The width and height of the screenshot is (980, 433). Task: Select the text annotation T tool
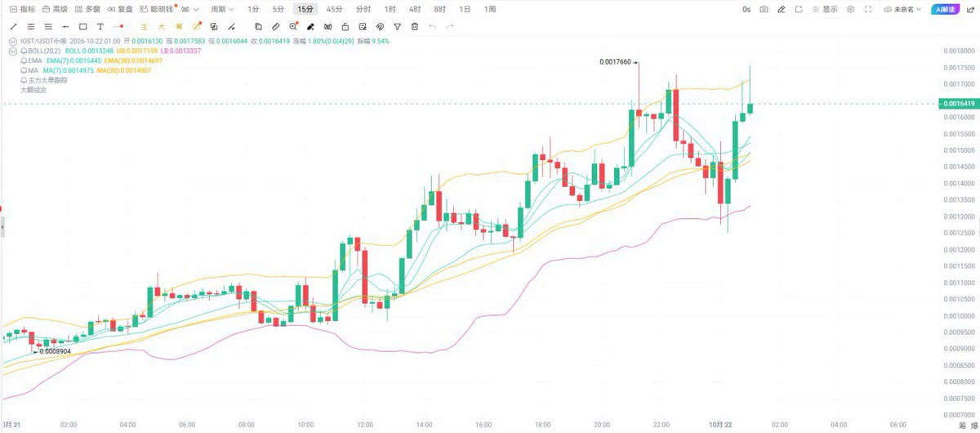click(x=100, y=27)
